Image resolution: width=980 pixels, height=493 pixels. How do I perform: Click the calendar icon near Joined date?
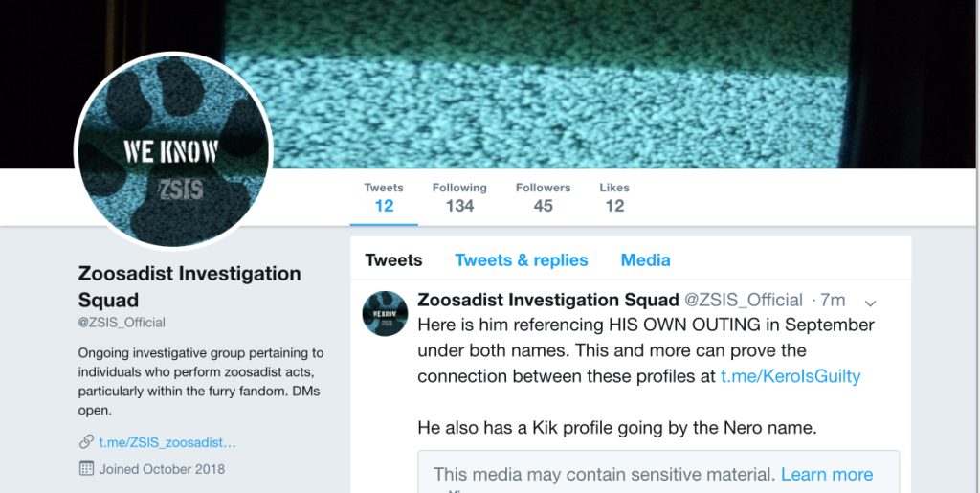click(86, 469)
